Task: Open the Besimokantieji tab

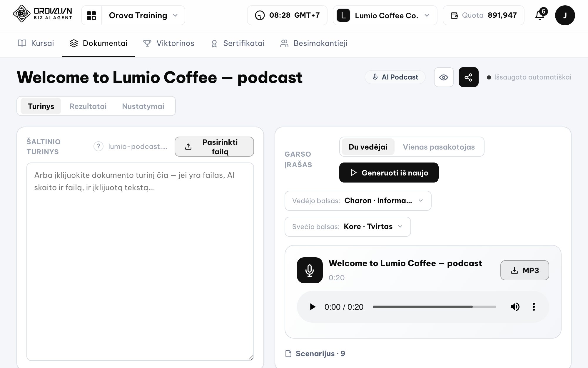Action: 314,43
